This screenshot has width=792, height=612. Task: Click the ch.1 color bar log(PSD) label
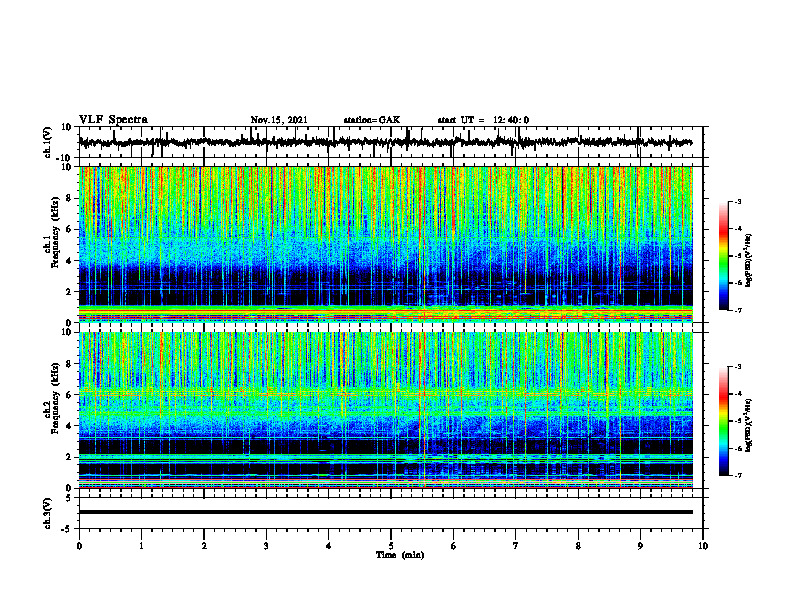point(749,261)
